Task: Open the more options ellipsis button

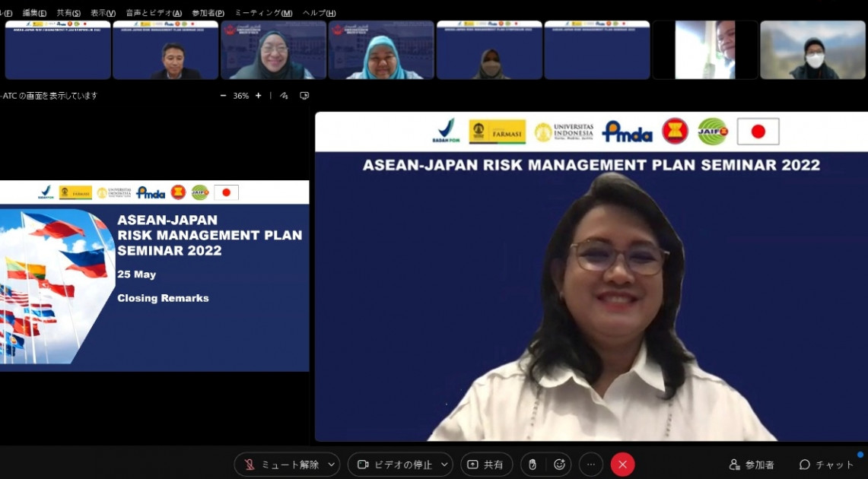Action: click(x=591, y=465)
